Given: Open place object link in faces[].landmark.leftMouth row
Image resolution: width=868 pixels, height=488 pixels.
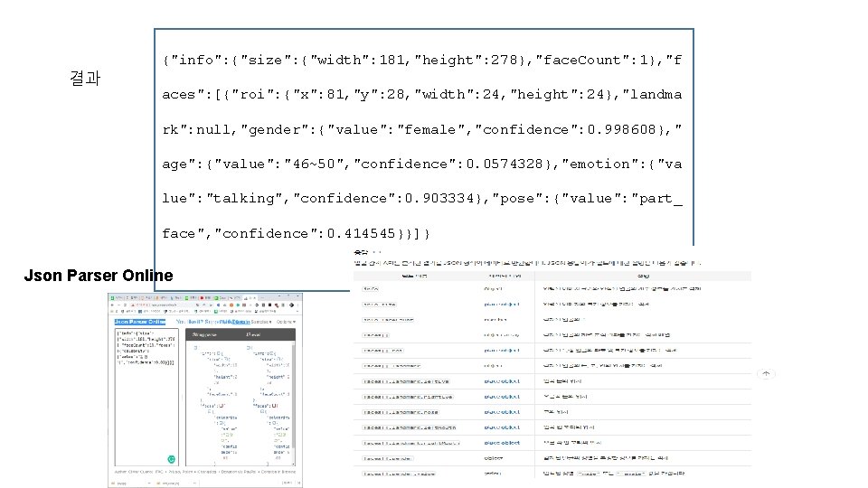Looking at the screenshot, I should click(502, 427).
